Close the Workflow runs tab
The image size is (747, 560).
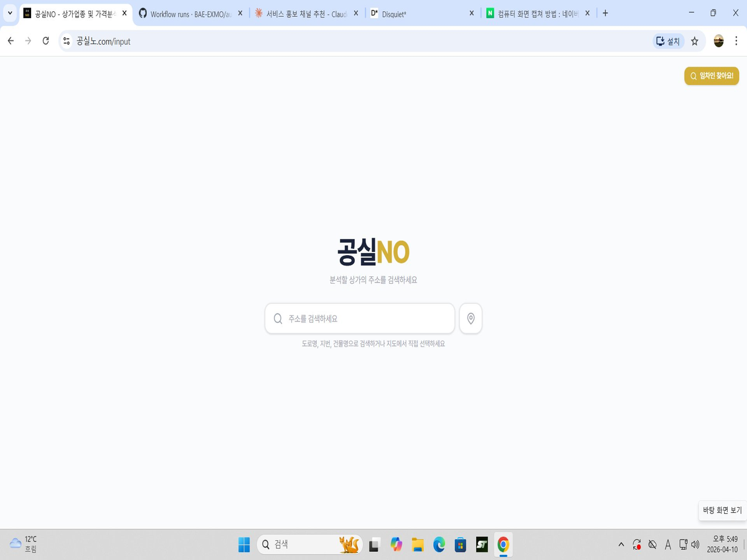coord(240,13)
